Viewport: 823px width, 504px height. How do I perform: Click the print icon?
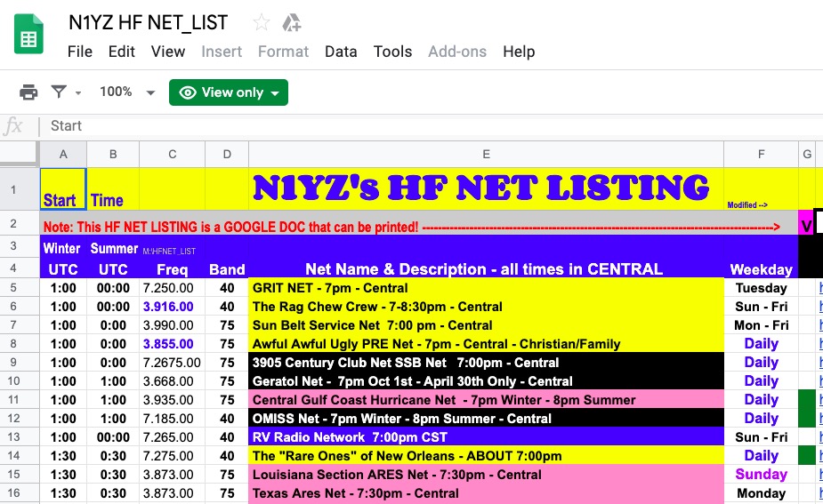point(28,92)
